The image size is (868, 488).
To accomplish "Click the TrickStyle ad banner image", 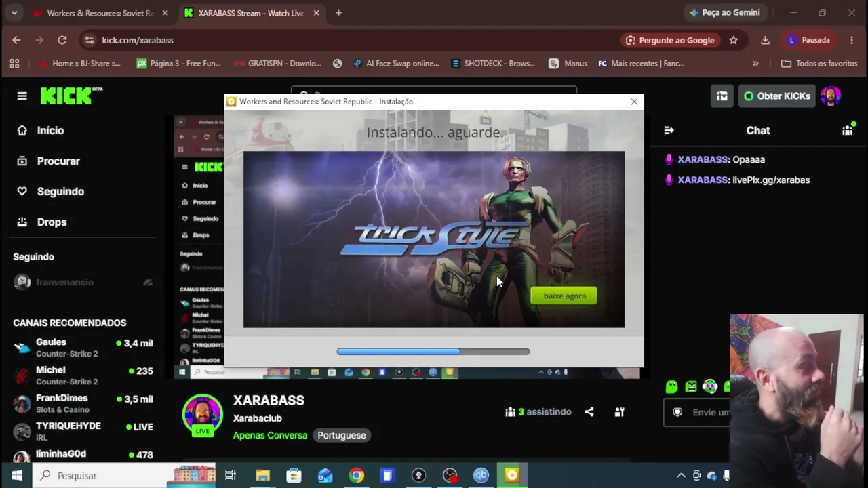I will point(434,239).
